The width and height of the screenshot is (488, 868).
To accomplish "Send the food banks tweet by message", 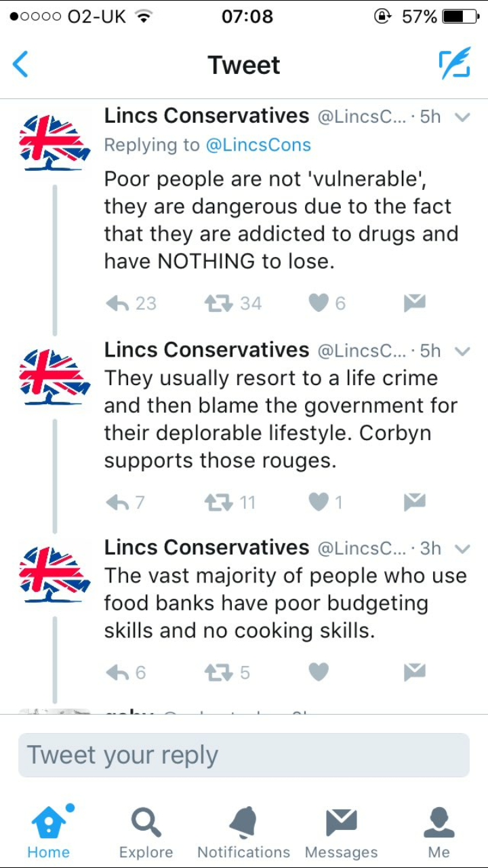I will (414, 672).
